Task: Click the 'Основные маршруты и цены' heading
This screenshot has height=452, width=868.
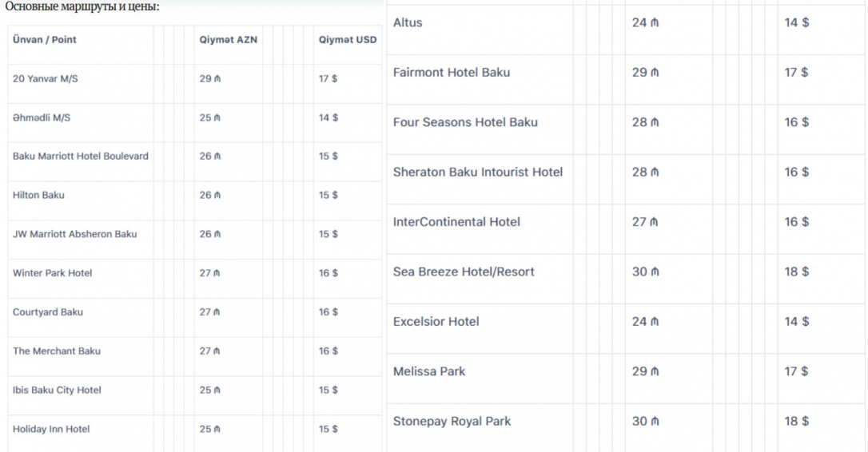Action: (82, 6)
